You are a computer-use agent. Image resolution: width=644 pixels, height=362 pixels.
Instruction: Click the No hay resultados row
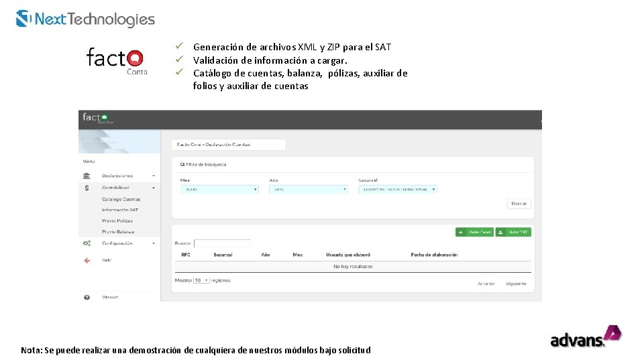click(353, 267)
